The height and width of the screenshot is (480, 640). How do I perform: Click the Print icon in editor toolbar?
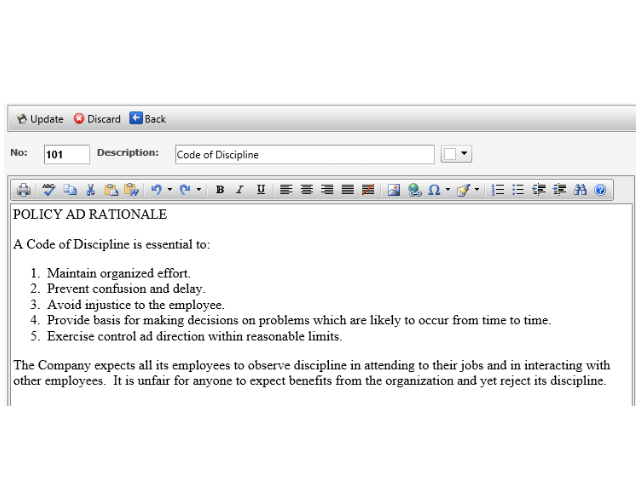[24, 190]
